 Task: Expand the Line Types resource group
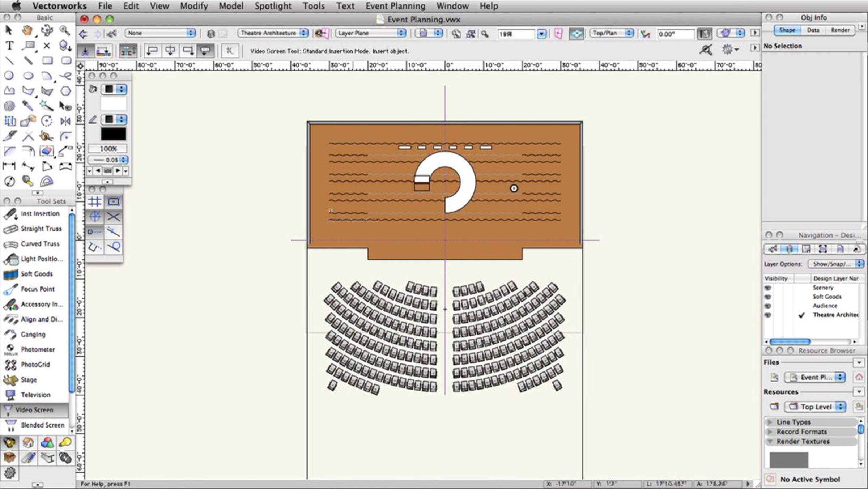pos(770,422)
